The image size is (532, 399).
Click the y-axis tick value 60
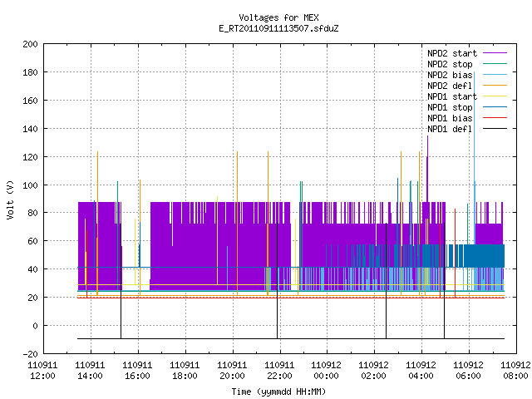pyautogui.click(x=32, y=241)
